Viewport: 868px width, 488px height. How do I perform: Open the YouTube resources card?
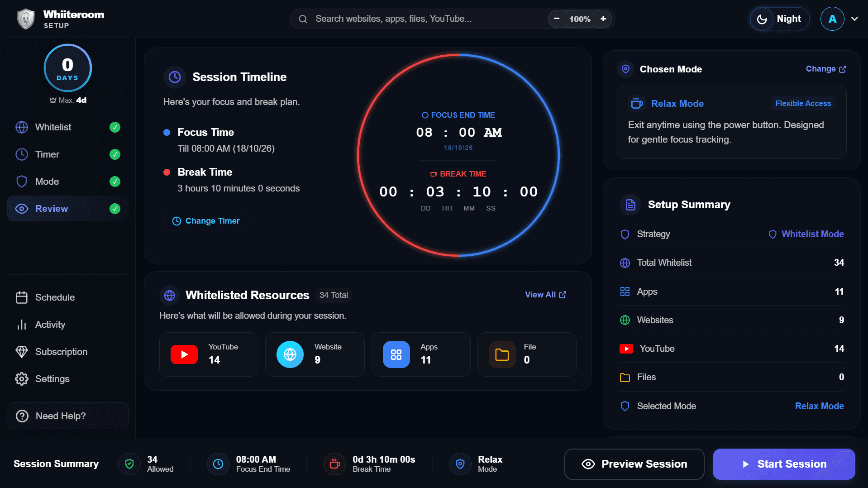(x=209, y=354)
